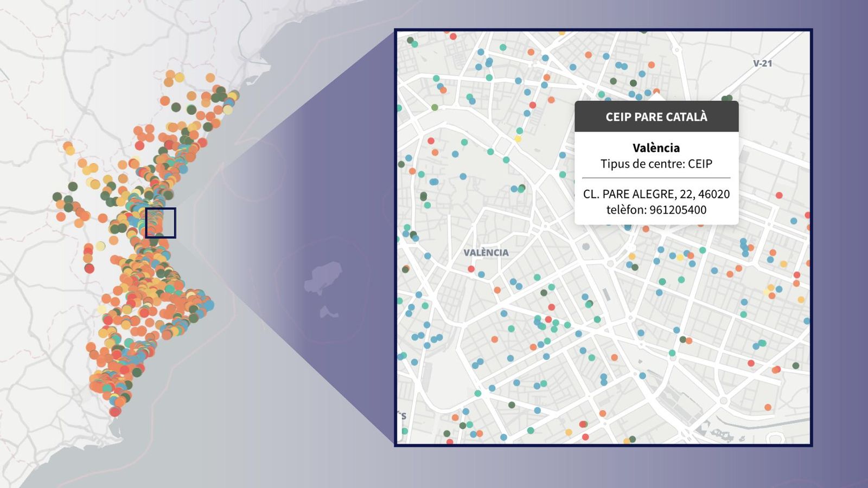Click the westernmost dark green overview marker
The height and width of the screenshot is (488, 868).
tap(57, 196)
